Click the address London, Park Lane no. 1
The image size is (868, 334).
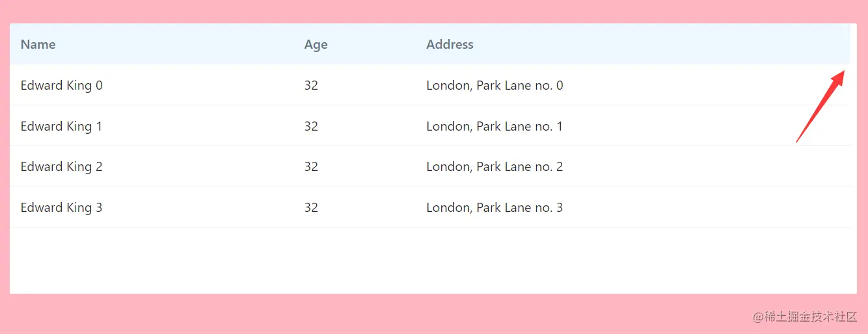coord(495,126)
